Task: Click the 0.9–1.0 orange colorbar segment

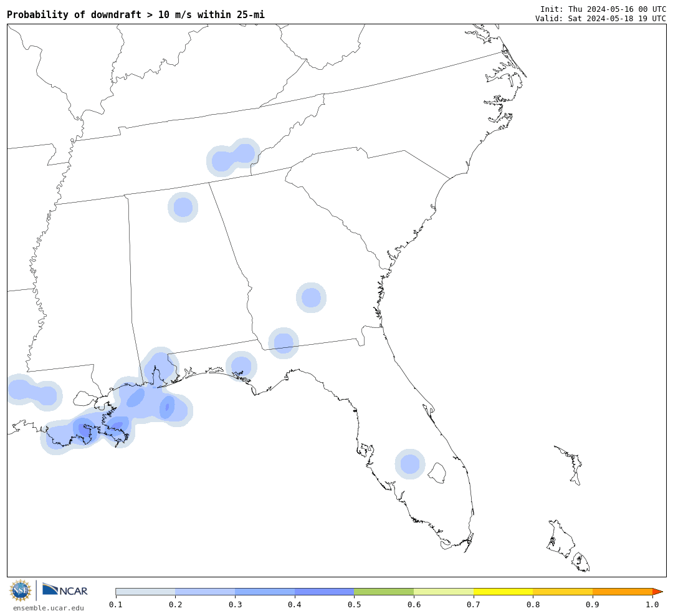Action: coord(623,592)
